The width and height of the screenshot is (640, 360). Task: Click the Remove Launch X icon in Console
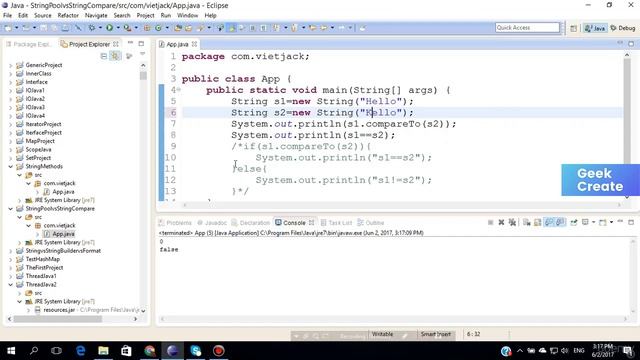(501, 222)
